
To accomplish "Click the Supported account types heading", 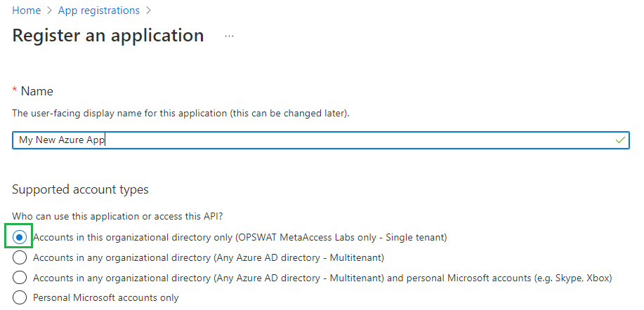I will click(80, 189).
